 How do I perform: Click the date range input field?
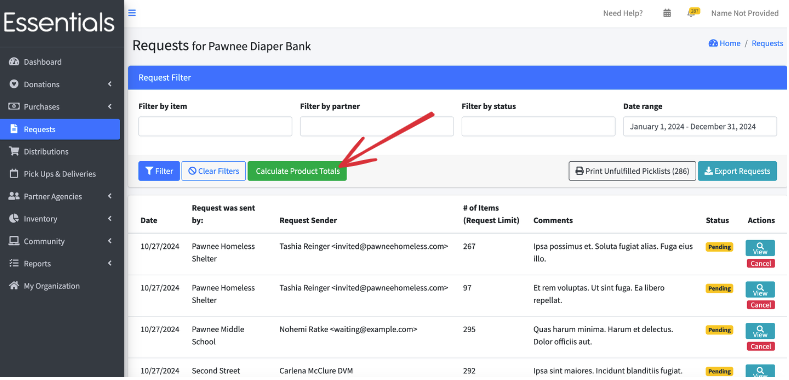pyautogui.click(x=700, y=126)
